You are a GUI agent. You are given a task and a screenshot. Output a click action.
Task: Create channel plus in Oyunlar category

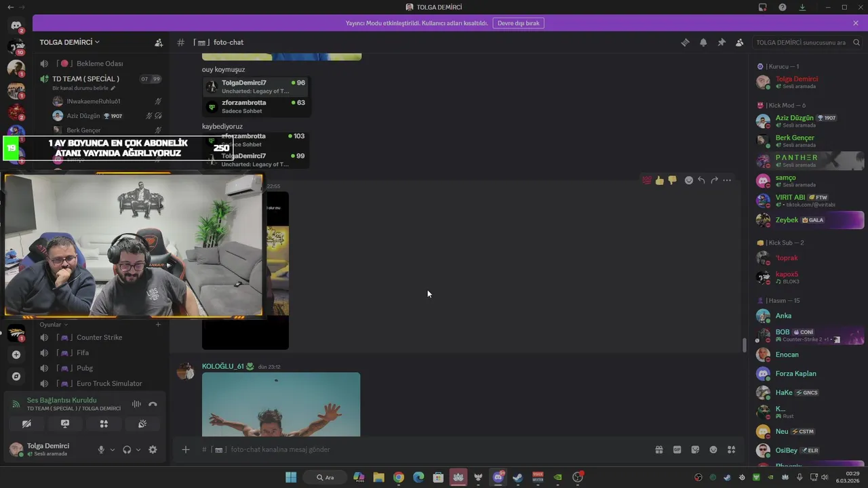tap(158, 325)
